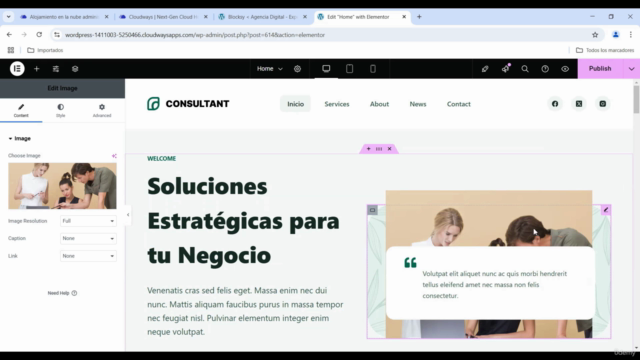Click the Instagram social icon
Image resolution: width=640 pixels, height=360 pixels.
click(602, 104)
